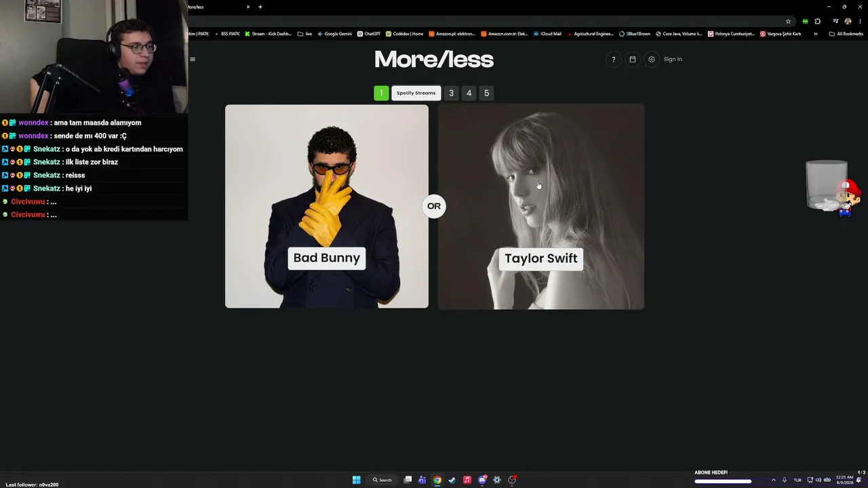Open Steam from the taskbar

452,480
